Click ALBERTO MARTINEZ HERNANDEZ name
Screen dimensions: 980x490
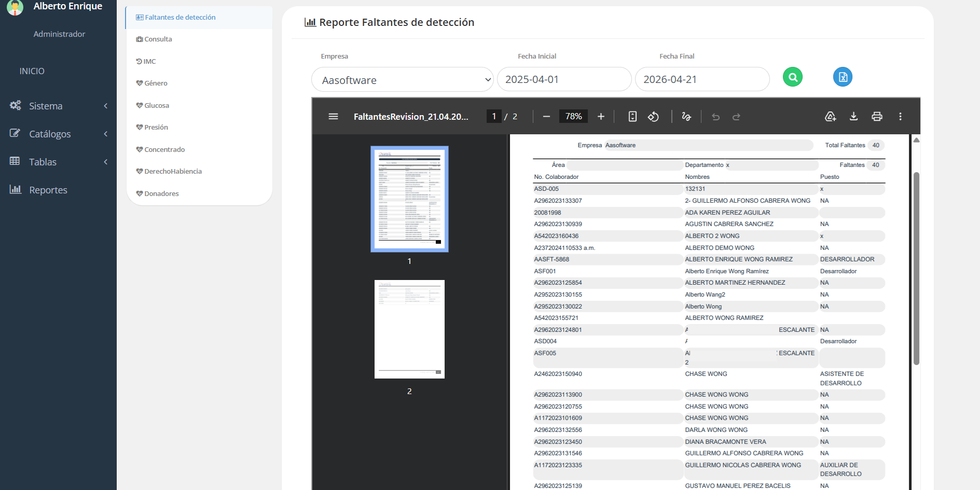point(735,283)
